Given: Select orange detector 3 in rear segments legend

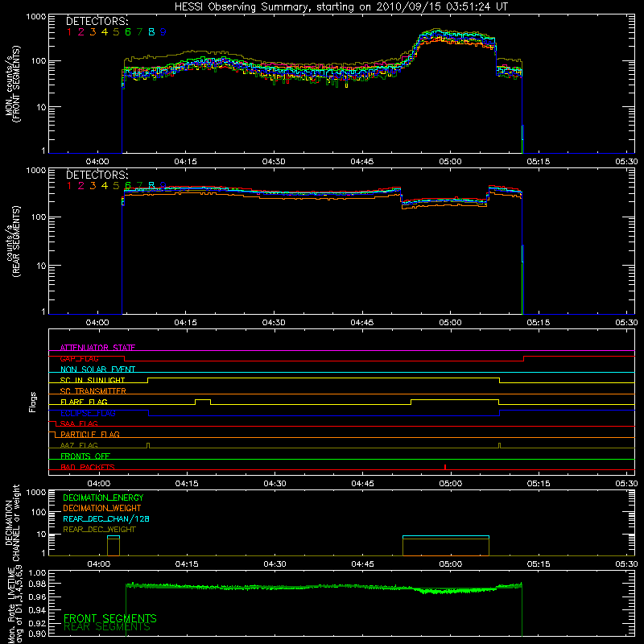Looking at the screenshot, I should [x=93, y=186].
